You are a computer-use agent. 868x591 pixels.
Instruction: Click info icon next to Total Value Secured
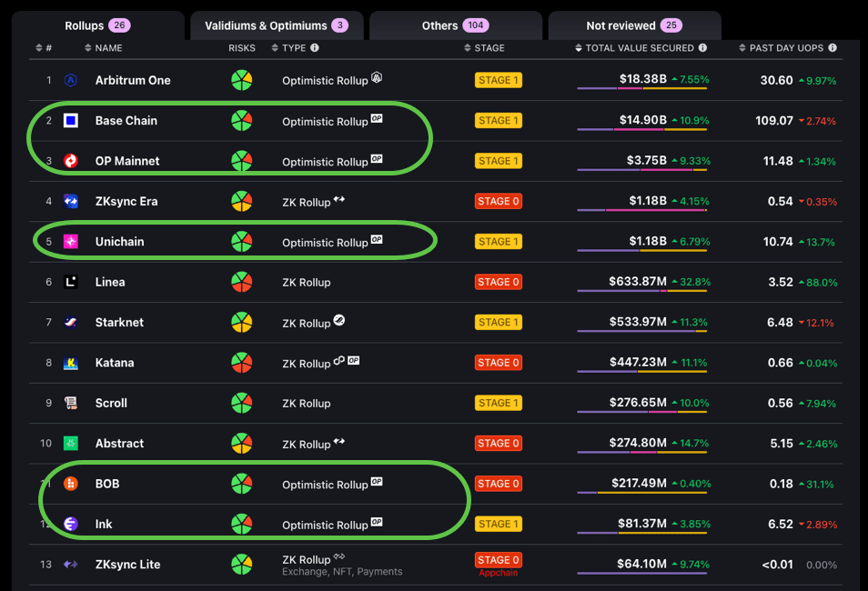click(x=702, y=48)
